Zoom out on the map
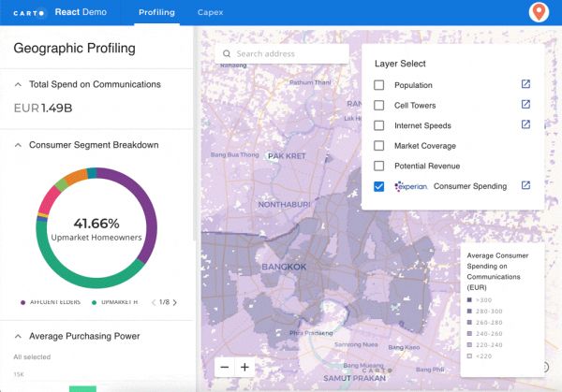Viewport: 562px width, 392px height. point(225,368)
